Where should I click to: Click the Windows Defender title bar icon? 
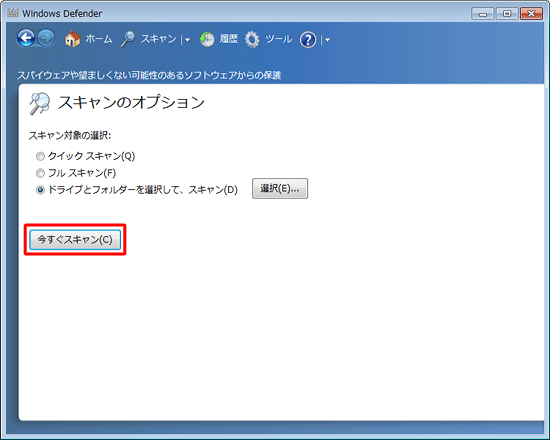click(x=13, y=13)
